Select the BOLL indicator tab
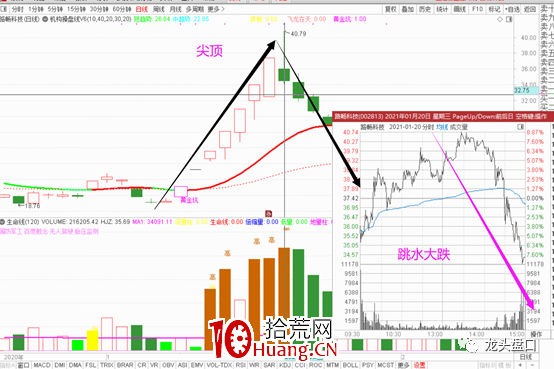The width and height of the screenshot is (554, 369). coord(350,365)
